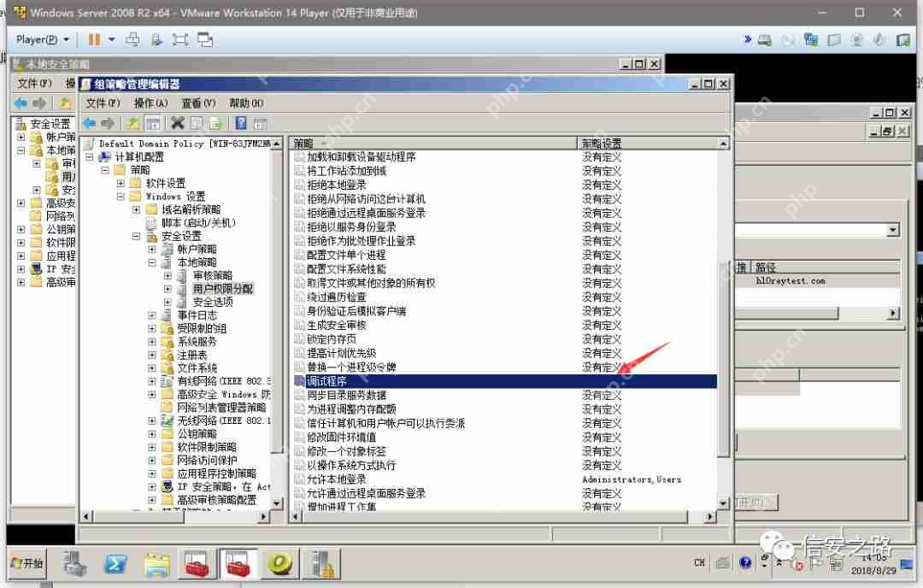Click the VMware CD/DVD device icon
Viewport: 923px width, 588px height.
(788, 40)
